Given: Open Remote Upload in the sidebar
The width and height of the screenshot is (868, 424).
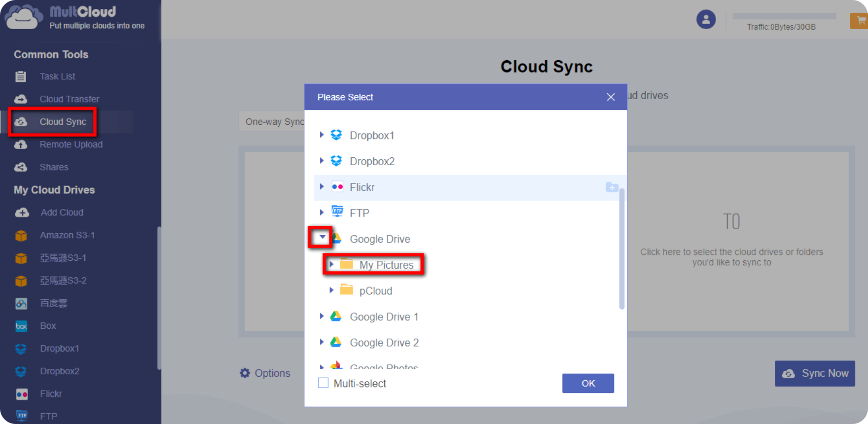Looking at the screenshot, I should (x=71, y=144).
